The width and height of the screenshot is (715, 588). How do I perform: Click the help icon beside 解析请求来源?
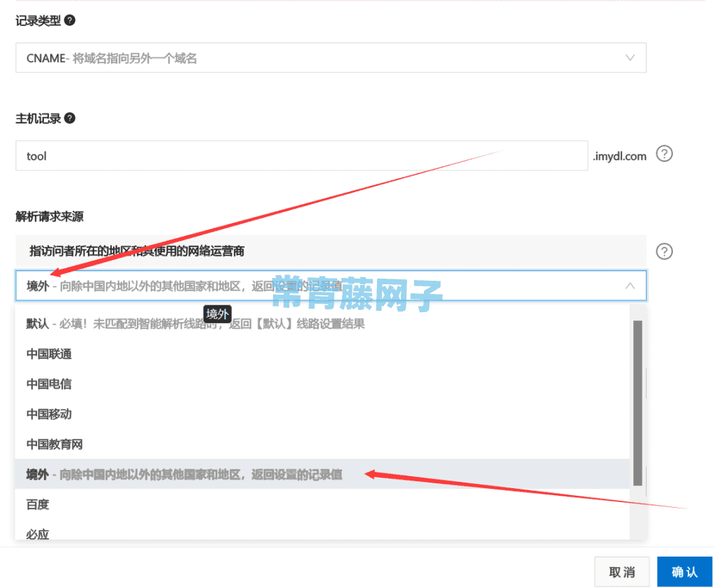[664, 251]
